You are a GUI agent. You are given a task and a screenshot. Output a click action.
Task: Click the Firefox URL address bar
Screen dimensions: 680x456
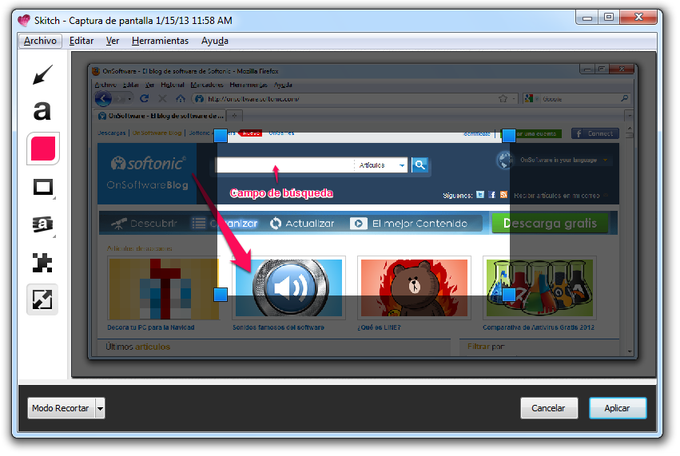pyautogui.click(x=354, y=99)
